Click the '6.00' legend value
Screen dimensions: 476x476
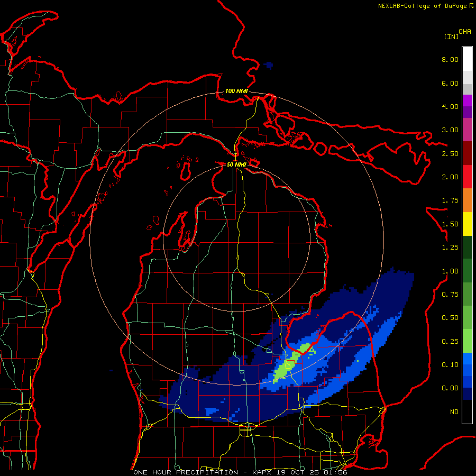click(450, 83)
